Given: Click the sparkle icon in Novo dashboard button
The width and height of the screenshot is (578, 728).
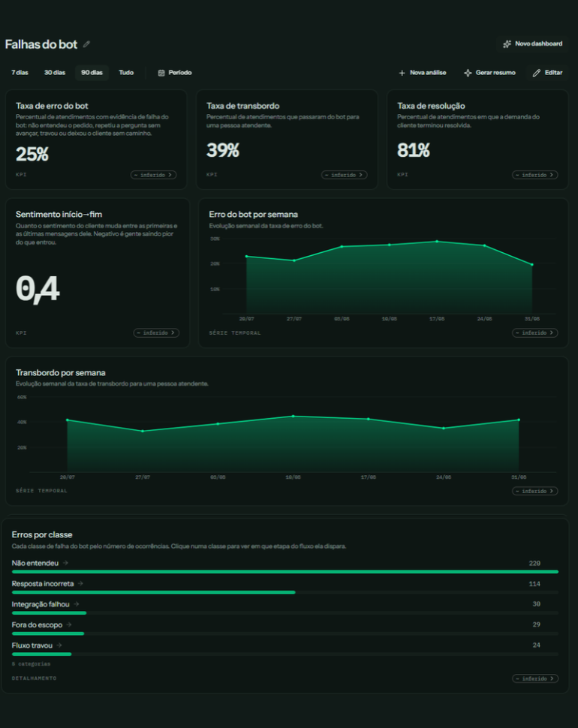Looking at the screenshot, I should pyautogui.click(x=507, y=44).
